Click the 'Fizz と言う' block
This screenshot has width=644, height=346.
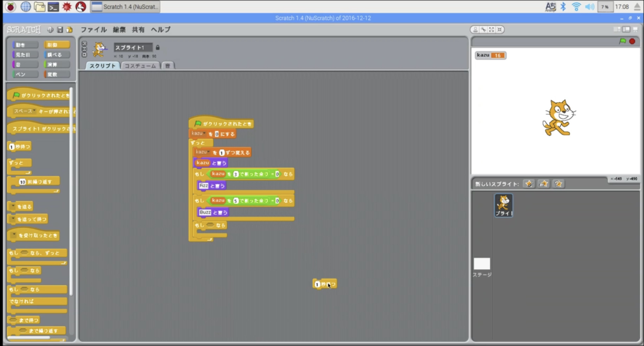pyautogui.click(x=212, y=186)
